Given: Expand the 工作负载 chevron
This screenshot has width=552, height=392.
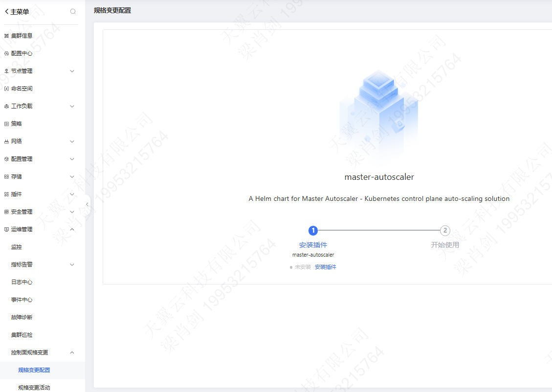Looking at the screenshot, I should (x=72, y=106).
